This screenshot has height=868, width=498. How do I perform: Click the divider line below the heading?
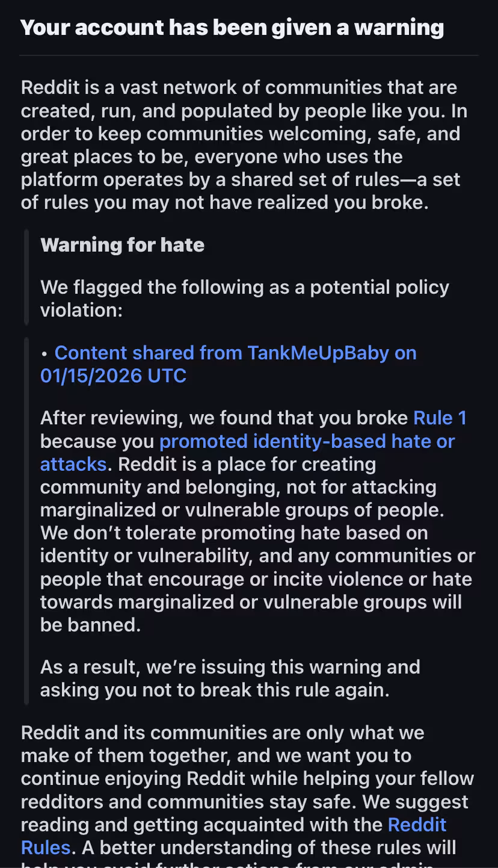249,55
